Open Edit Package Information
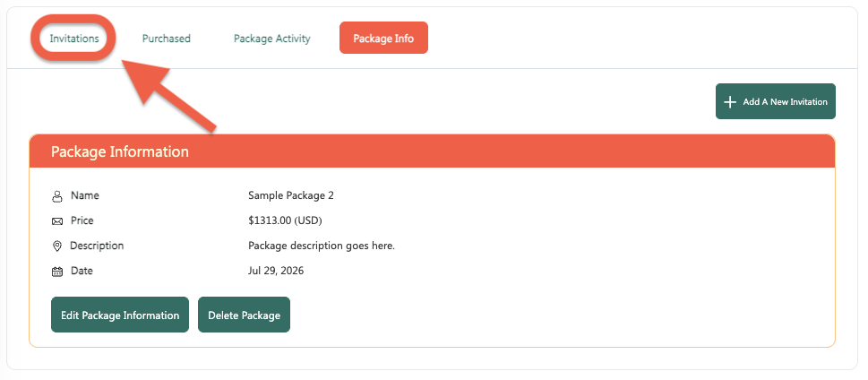Image resolution: width=868 pixels, height=380 pixels. 120,315
